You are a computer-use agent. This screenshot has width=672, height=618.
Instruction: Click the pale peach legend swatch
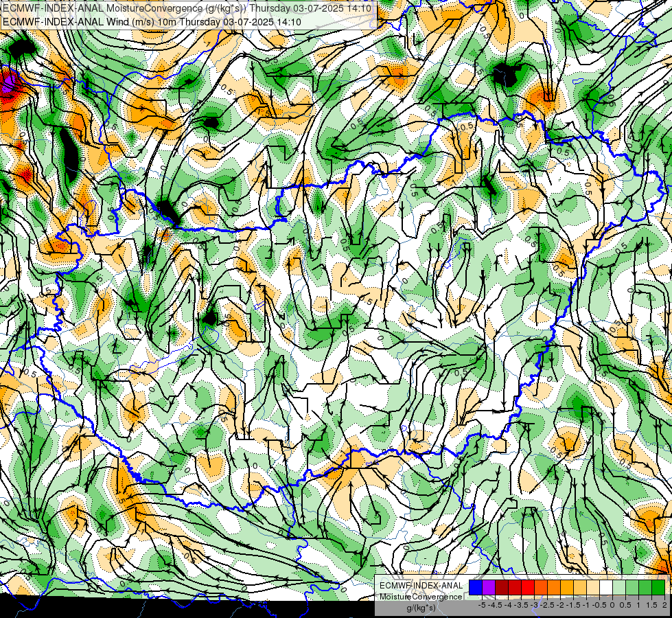[x=593, y=588]
